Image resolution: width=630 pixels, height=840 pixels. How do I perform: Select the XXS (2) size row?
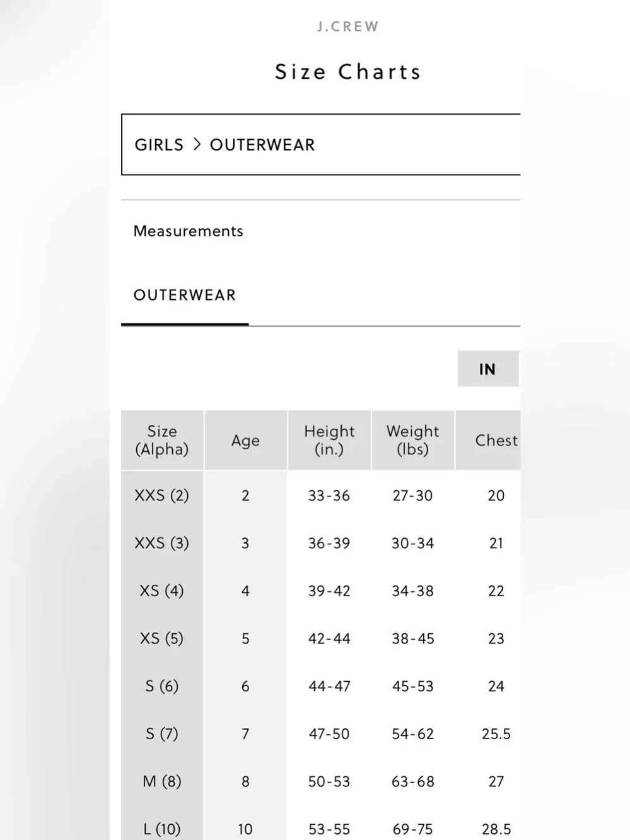[x=320, y=495]
